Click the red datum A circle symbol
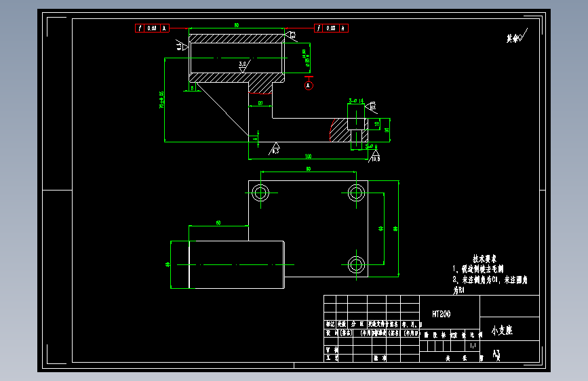This screenshot has height=381, width=588. pyautogui.click(x=309, y=85)
